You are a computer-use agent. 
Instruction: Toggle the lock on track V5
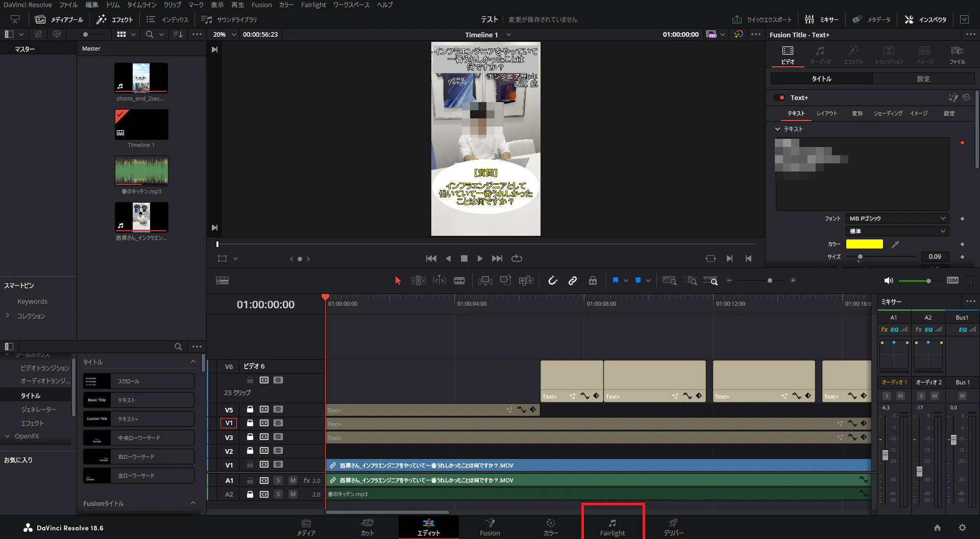point(250,409)
